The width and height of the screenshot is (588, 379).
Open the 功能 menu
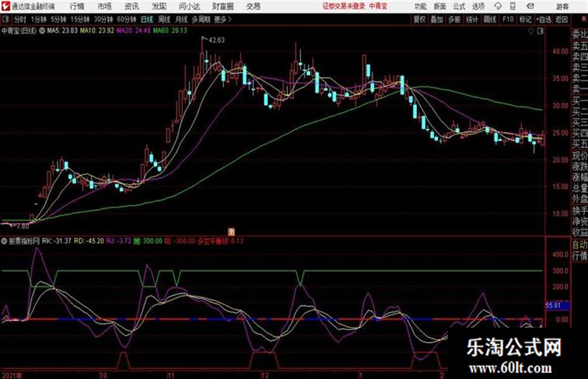pyautogui.click(x=421, y=6)
